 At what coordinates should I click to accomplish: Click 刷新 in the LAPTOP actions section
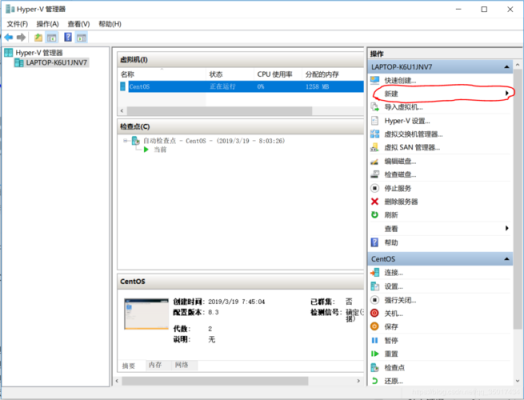click(391, 215)
